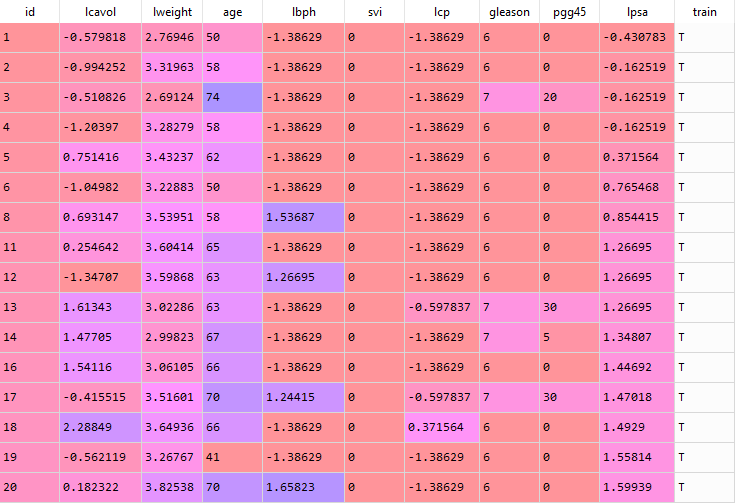Select the age cell showing 41

point(232,457)
